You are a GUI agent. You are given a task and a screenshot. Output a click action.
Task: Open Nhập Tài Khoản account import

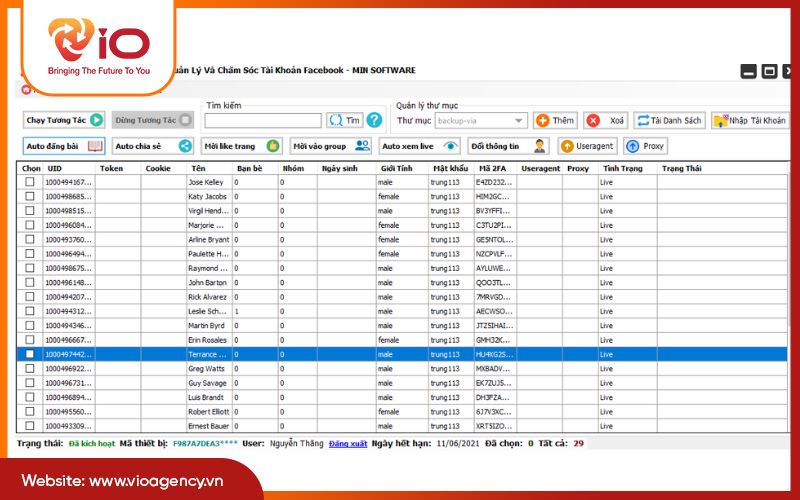[x=748, y=120]
